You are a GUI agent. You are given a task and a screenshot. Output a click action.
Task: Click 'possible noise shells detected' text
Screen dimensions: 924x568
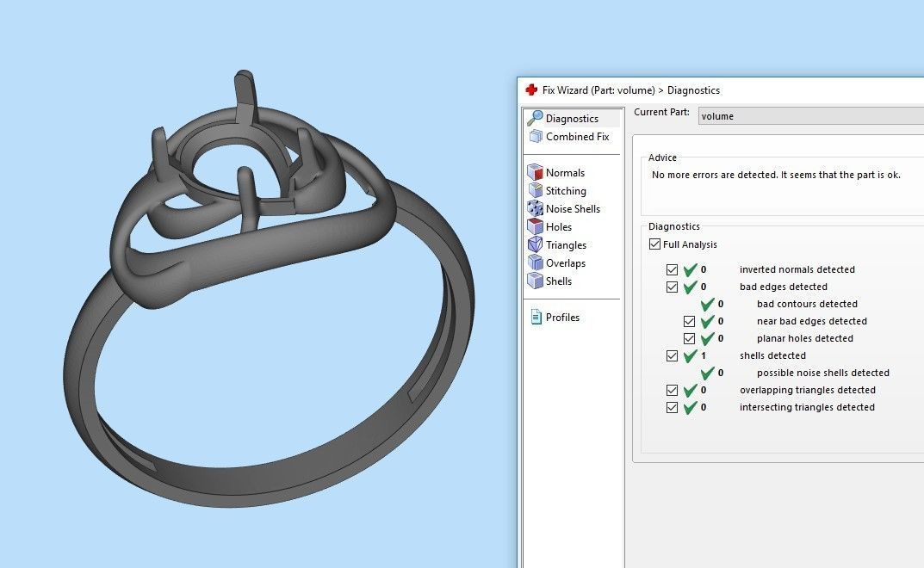822,373
